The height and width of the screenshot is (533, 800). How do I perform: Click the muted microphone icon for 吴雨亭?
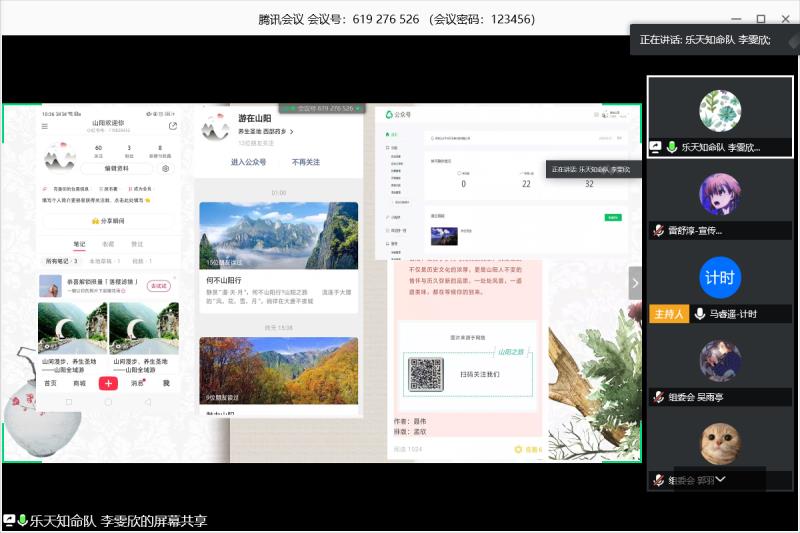658,397
